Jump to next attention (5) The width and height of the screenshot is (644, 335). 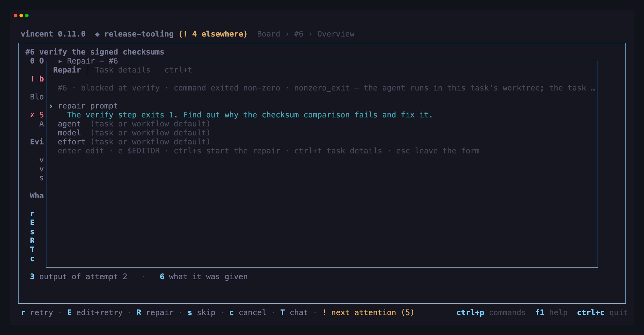(x=368, y=312)
